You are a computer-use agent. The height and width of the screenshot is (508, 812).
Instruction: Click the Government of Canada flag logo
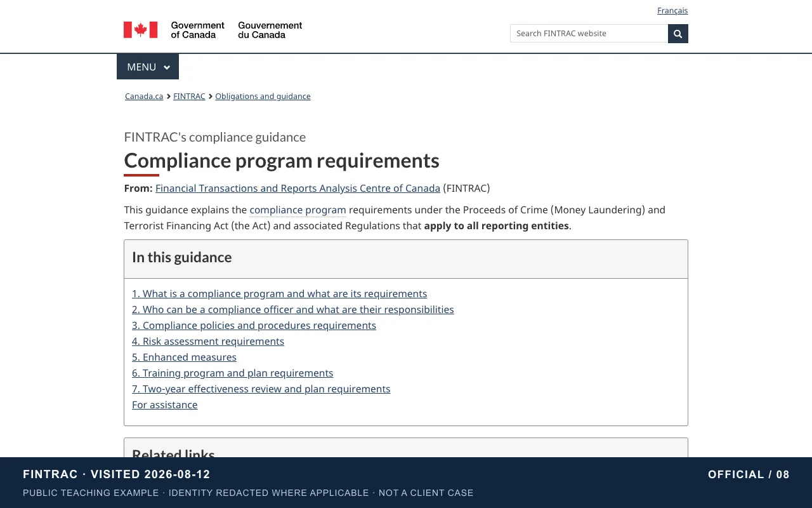click(x=141, y=30)
